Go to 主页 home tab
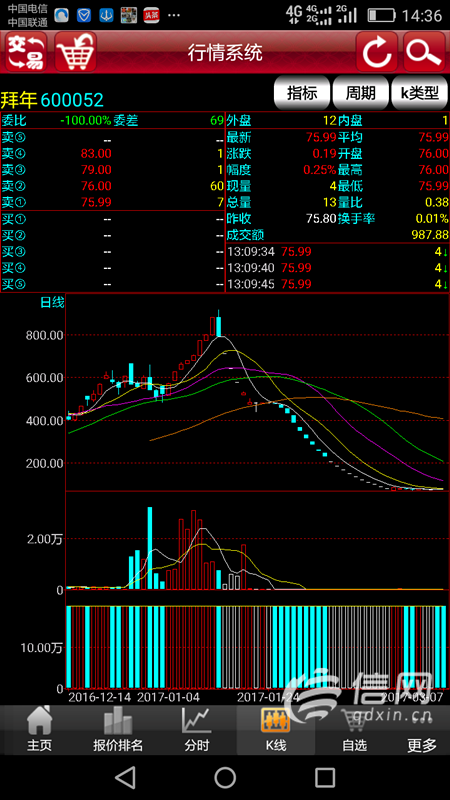This screenshot has width=450, height=800. [39, 730]
